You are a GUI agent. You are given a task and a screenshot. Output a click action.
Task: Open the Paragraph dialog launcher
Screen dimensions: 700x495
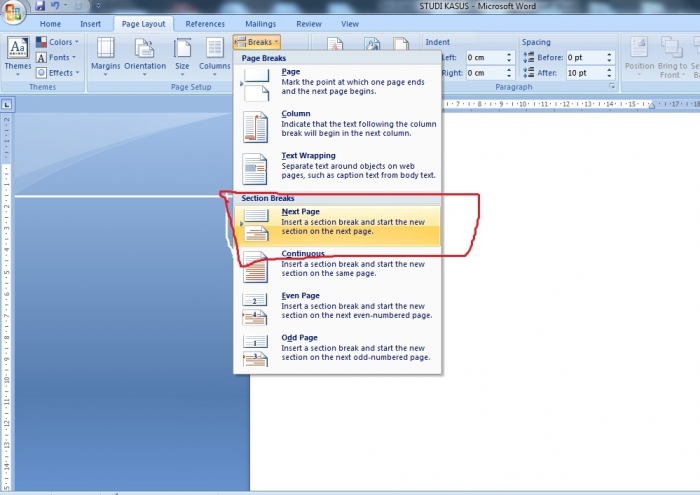click(611, 87)
